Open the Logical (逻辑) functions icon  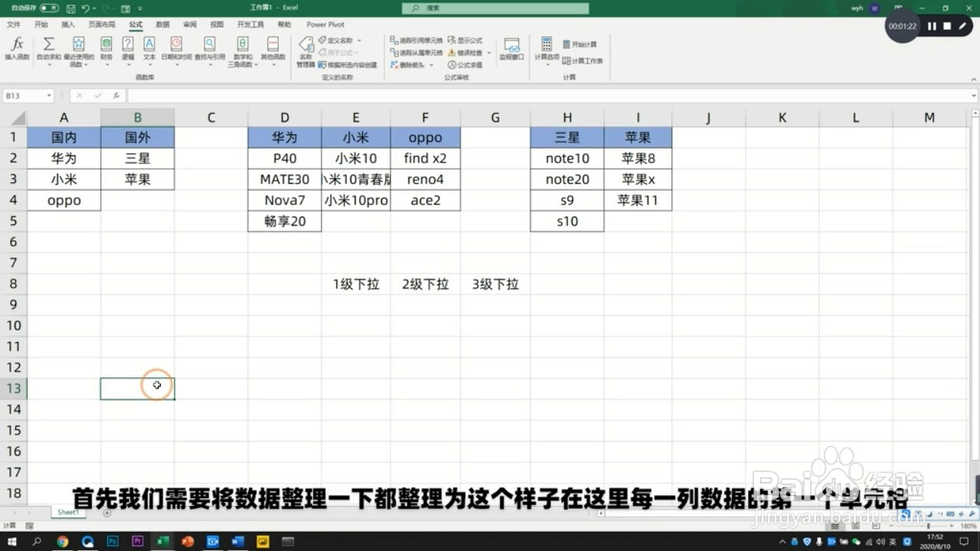(128, 44)
